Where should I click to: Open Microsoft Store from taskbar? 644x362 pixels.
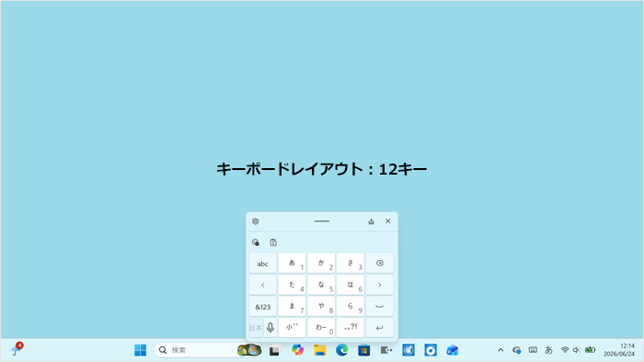pos(364,350)
